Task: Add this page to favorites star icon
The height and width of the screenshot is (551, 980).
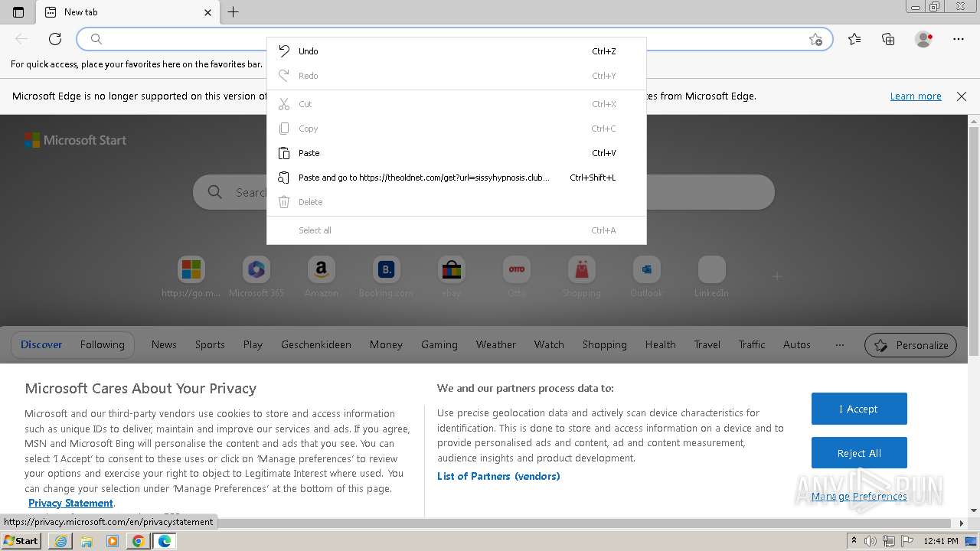Action: (816, 39)
